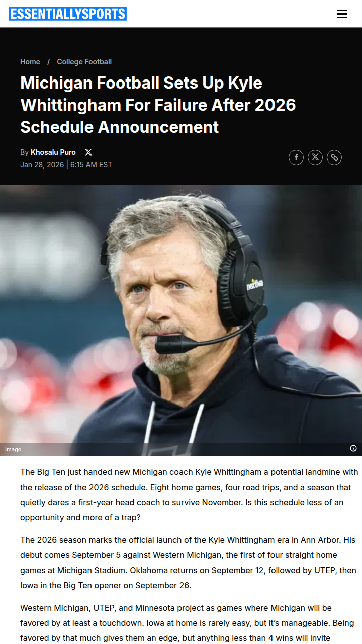Click the Imago photo credit caption
Image resolution: width=362 pixels, height=644 pixels.
[x=13, y=449]
